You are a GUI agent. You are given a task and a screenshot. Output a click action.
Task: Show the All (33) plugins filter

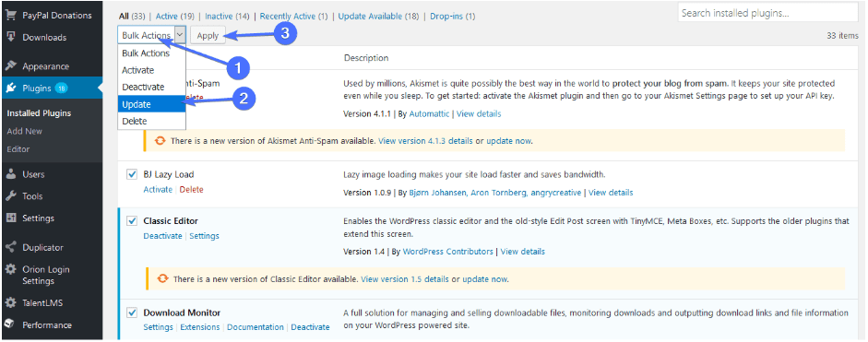pos(132,17)
